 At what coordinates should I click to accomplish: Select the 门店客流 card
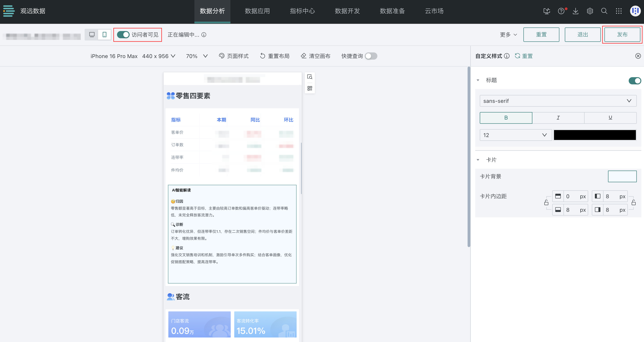pos(199,324)
